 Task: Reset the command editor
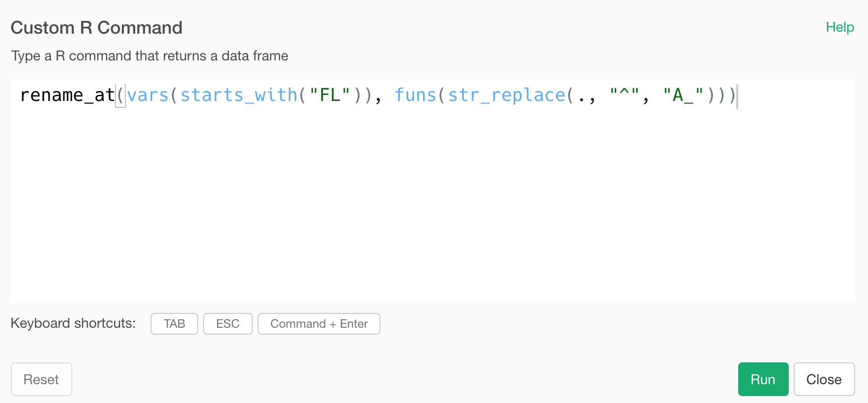tap(42, 379)
